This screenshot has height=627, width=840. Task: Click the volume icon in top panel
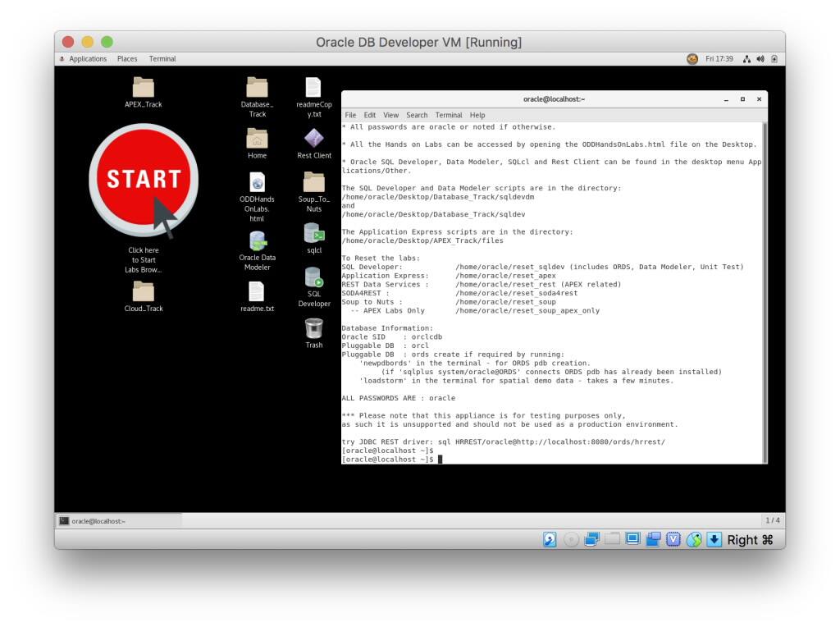[760, 59]
